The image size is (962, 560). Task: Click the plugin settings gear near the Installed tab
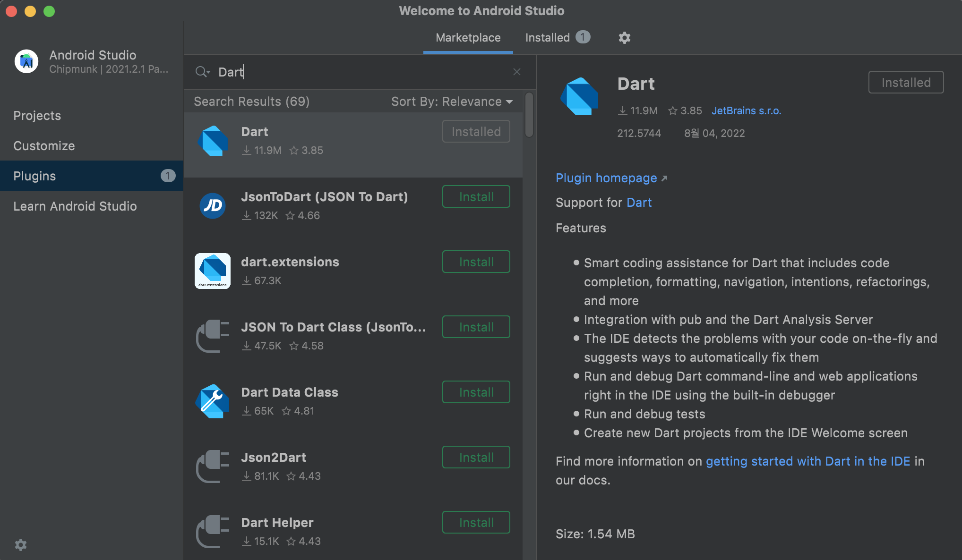click(624, 38)
